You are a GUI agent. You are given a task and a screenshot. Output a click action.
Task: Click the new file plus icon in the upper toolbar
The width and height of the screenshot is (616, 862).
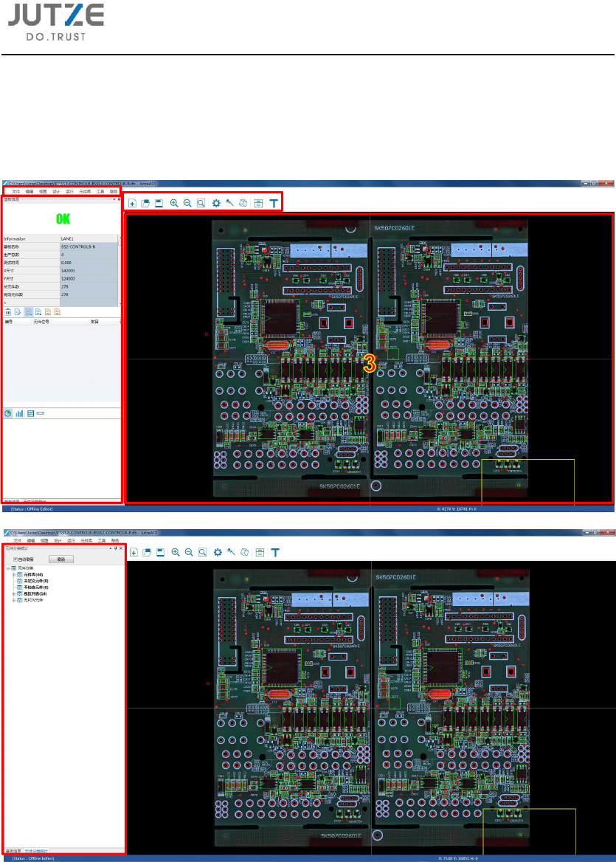pyautogui.click(x=132, y=203)
